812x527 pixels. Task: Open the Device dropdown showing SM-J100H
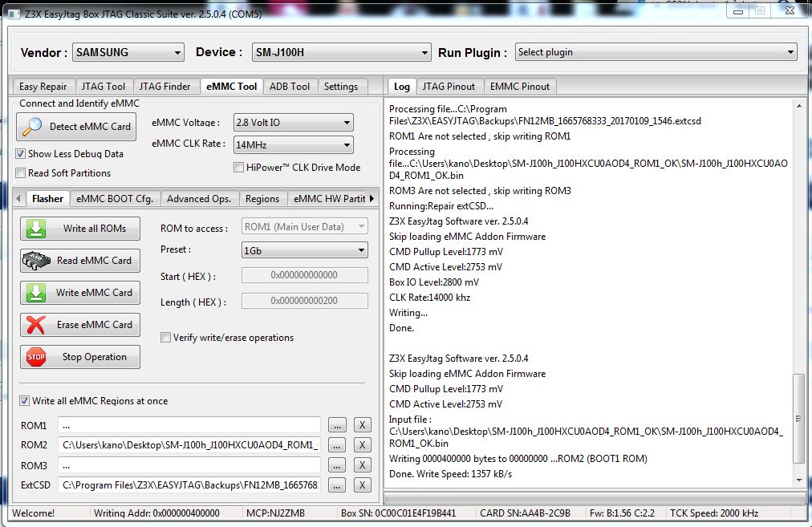coord(341,52)
